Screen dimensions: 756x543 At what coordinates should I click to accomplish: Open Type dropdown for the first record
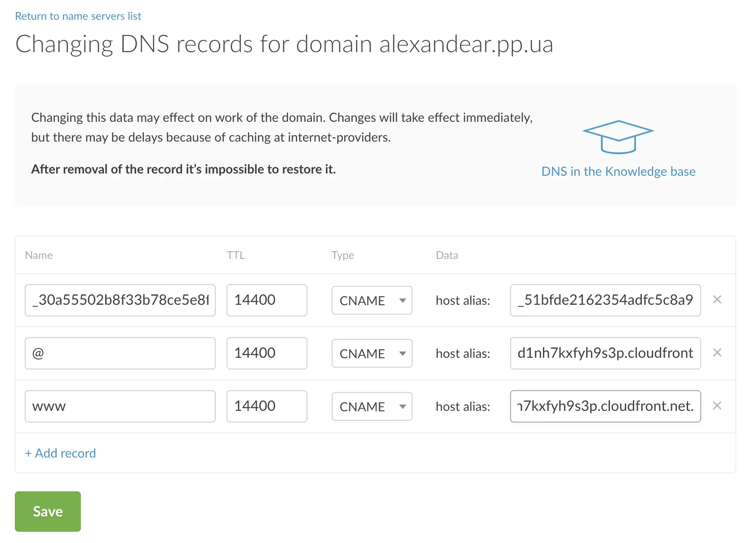[372, 300]
